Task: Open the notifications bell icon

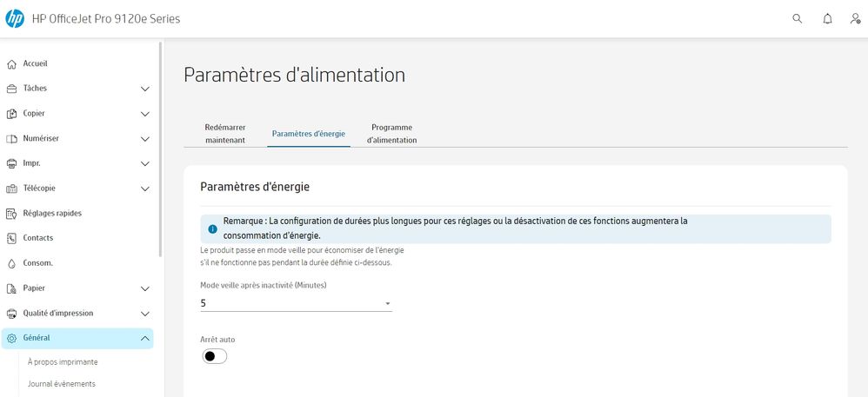Action: point(827,18)
